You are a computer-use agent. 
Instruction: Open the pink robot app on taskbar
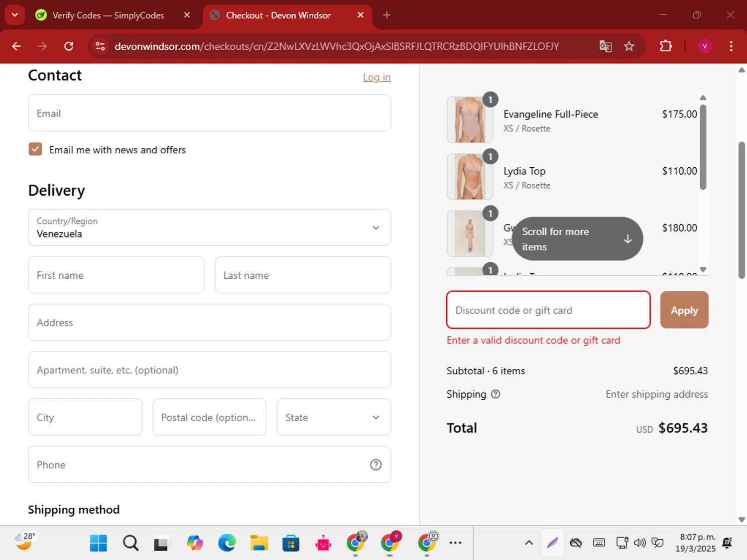coord(323,543)
